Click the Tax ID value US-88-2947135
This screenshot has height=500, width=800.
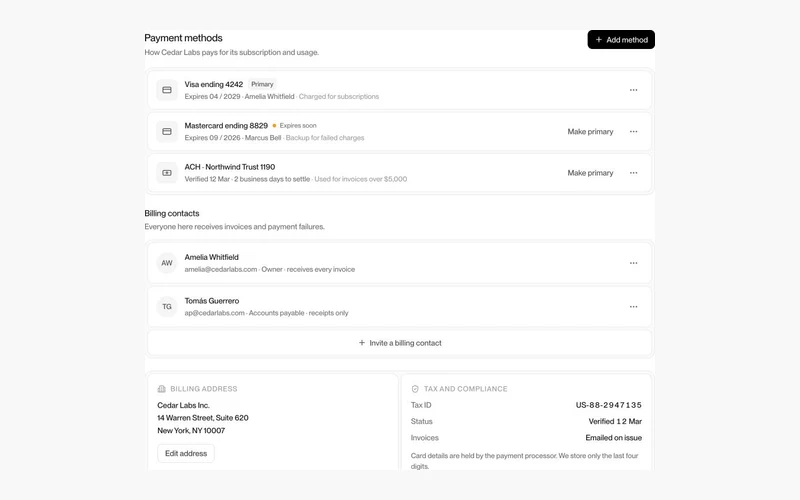click(609, 405)
